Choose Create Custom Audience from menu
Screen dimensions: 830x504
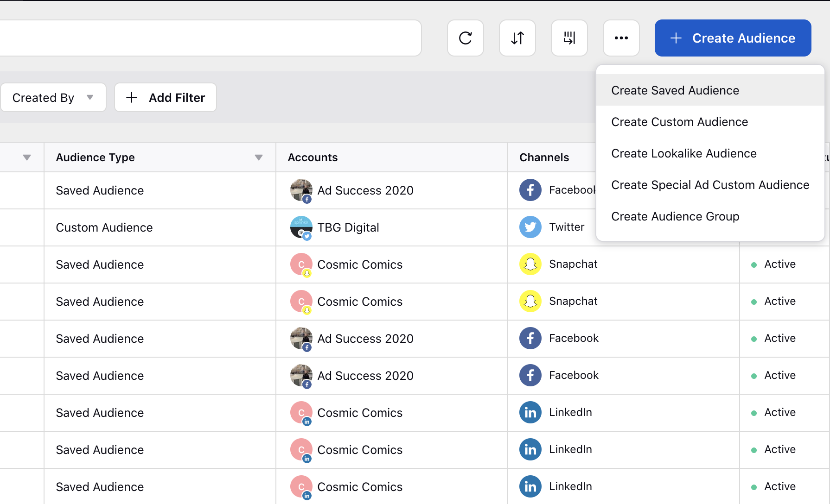(679, 122)
